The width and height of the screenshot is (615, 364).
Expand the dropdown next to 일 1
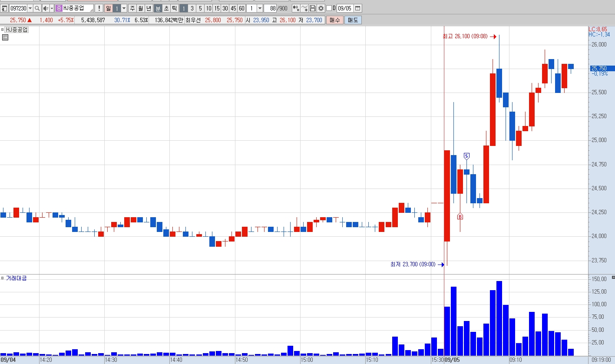[124, 8]
